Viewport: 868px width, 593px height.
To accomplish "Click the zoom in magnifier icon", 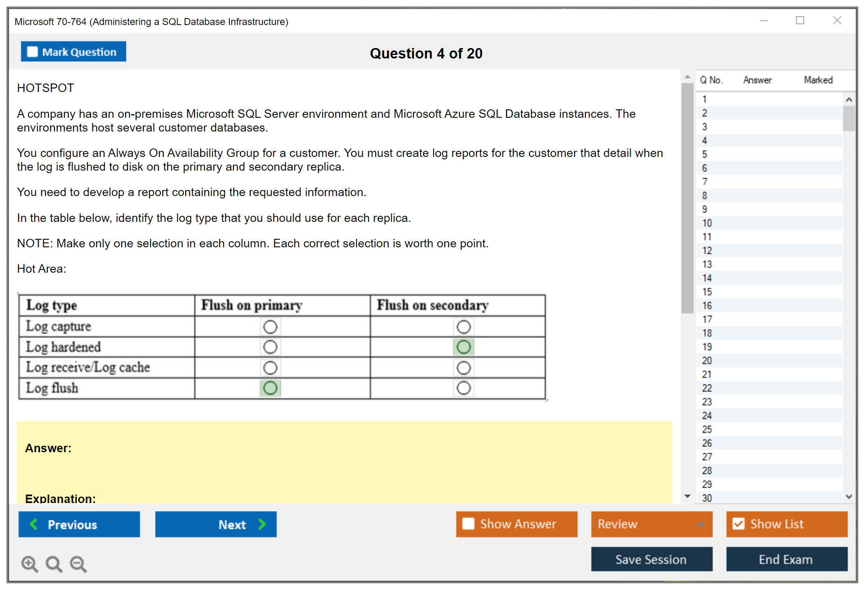I will (29, 564).
